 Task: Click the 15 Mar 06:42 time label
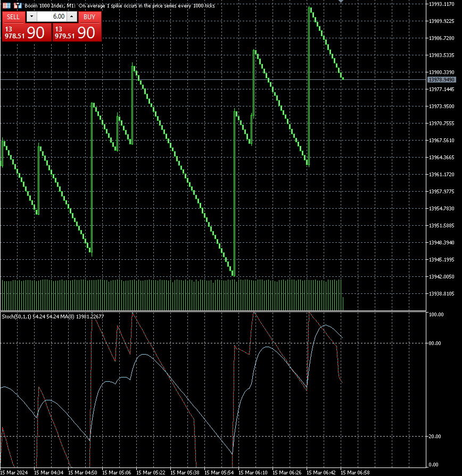pos(321,472)
